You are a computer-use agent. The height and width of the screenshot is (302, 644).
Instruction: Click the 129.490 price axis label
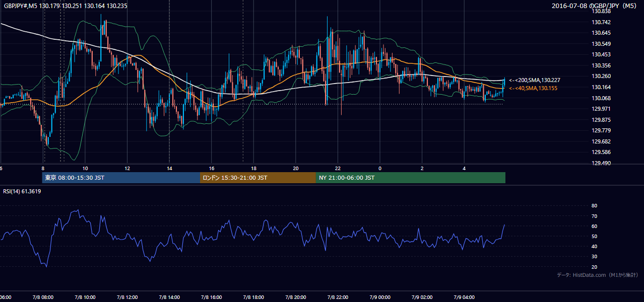tap(601, 163)
